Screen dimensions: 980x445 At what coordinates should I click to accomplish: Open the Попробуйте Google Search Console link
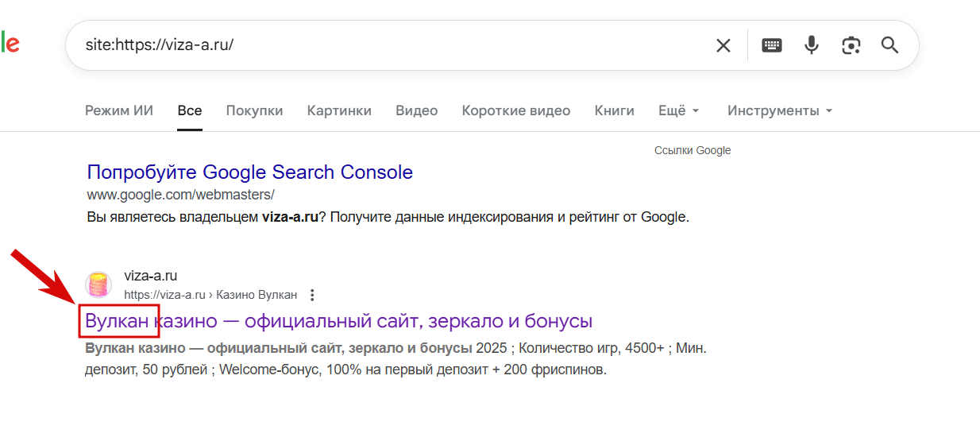[x=249, y=172]
